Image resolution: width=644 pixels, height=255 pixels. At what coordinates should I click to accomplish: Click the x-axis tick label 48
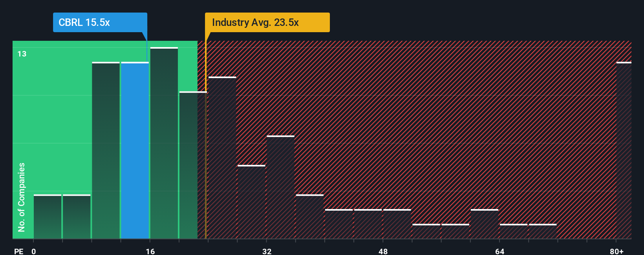coord(383,251)
